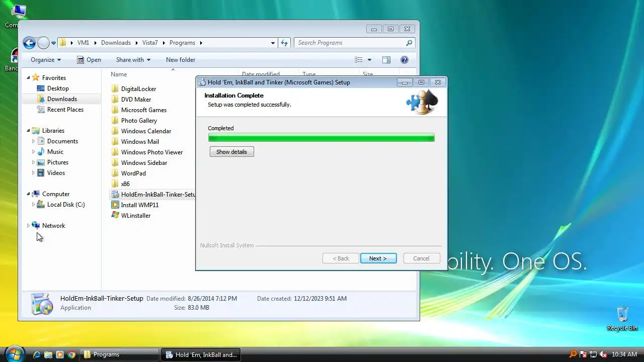
Task: Select the DVD Maker folder
Action: point(136,100)
